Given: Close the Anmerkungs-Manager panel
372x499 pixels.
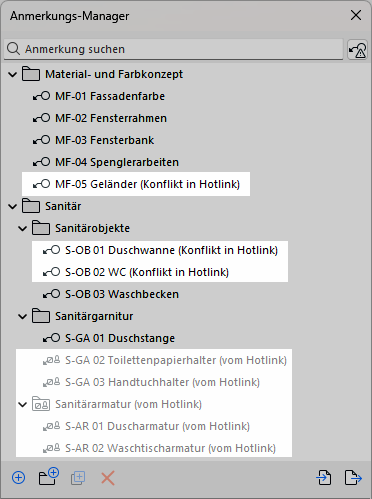Looking at the screenshot, I should coord(356,15).
